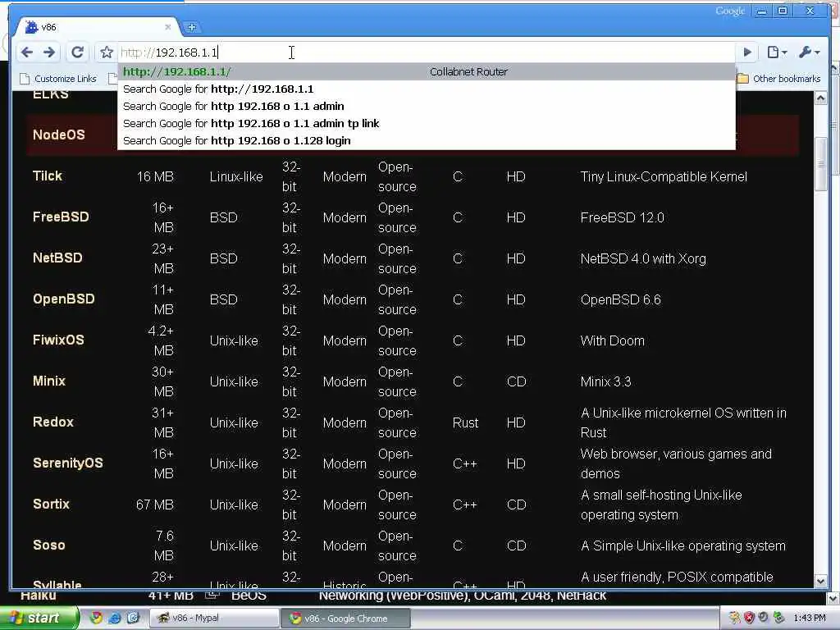
Task: Open the Redox link
Action: pos(53,422)
